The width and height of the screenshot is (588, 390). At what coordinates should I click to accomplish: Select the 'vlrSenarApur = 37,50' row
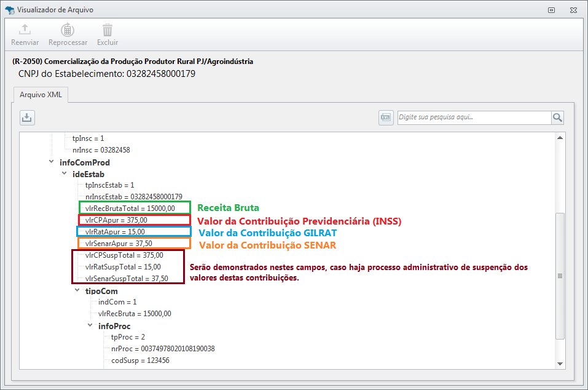pos(119,243)
